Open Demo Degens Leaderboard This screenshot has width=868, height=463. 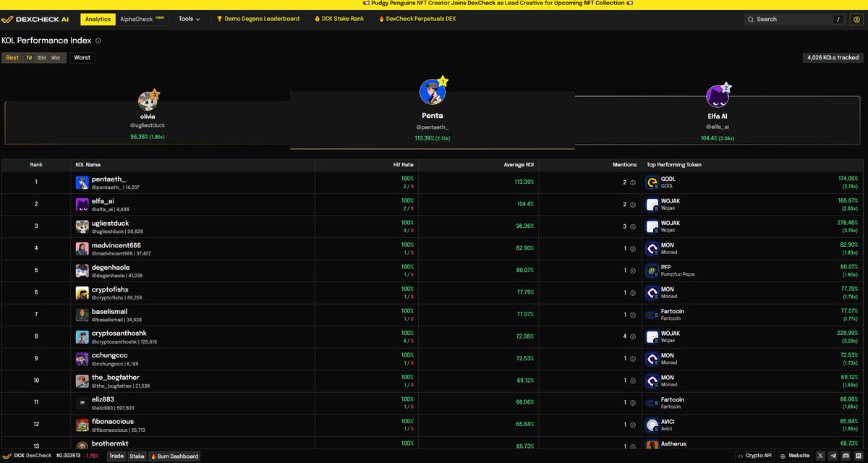(x=258, y=19)
